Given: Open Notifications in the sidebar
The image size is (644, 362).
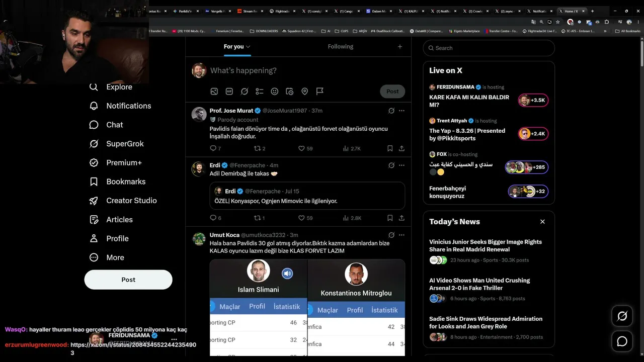Looking at the screenshot, I should coord(120,106).
